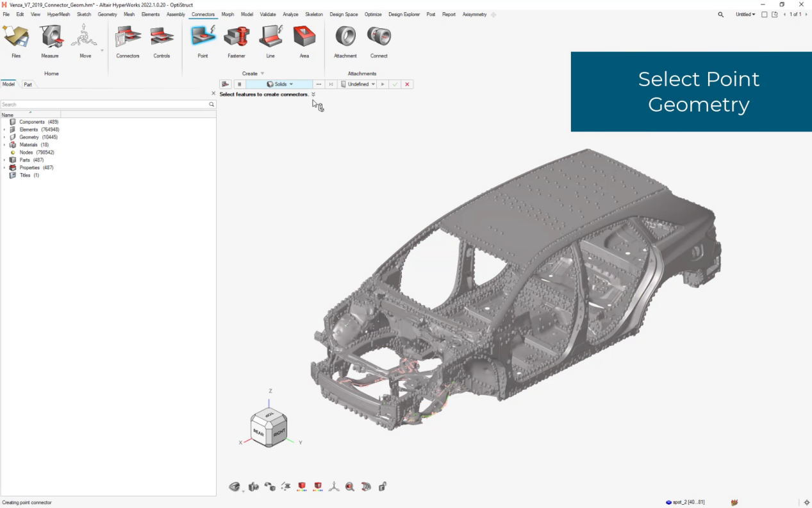Viewport: 812px width, 508px height.
Task: Click the red X to exit the guide bar
Action: click(x=407, y=84)
